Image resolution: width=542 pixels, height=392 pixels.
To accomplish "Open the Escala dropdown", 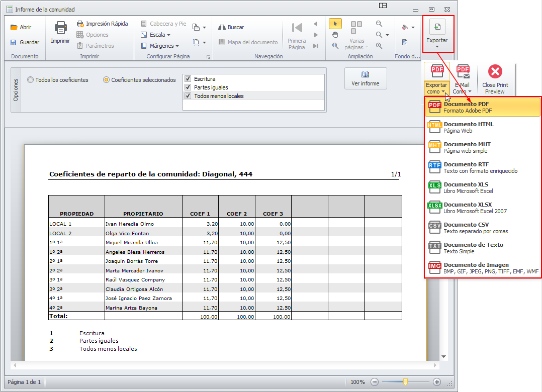I will click(x=156, y=35).
